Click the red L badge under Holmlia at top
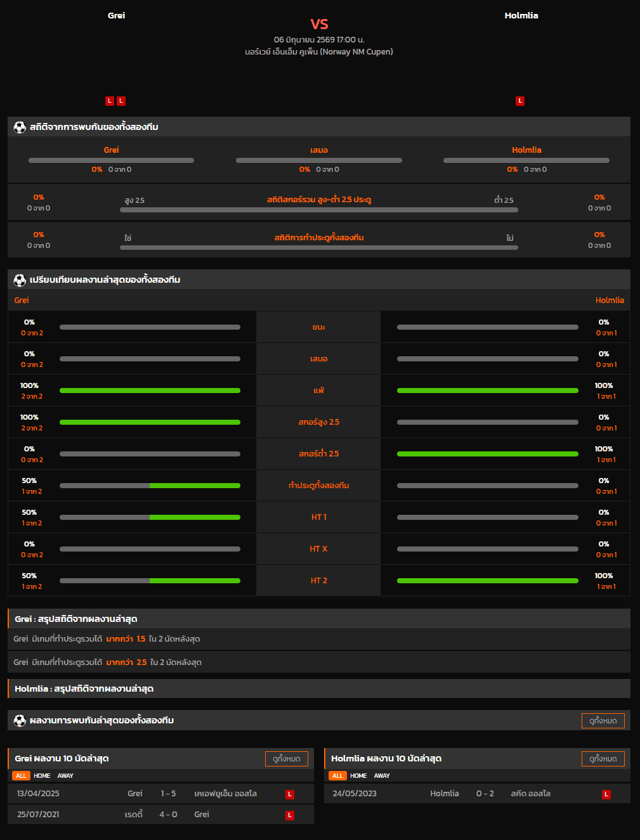This screenshot has width=640, height=840. point(520,101)
